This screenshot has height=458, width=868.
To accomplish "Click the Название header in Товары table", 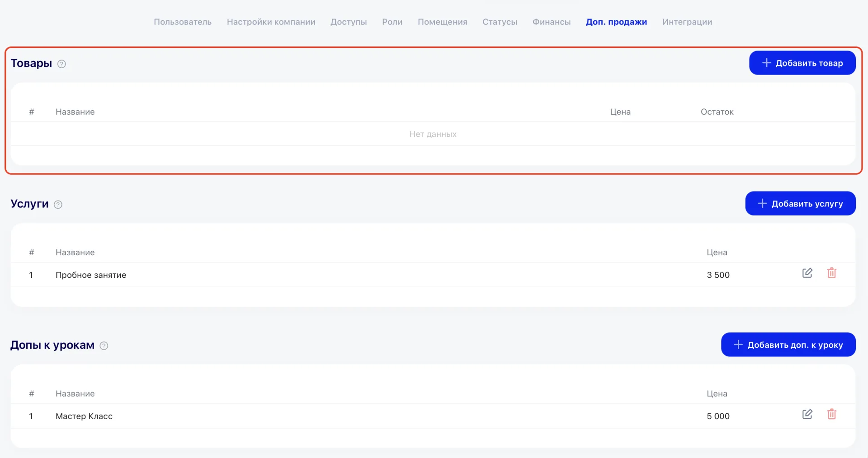I will point(75,112).
